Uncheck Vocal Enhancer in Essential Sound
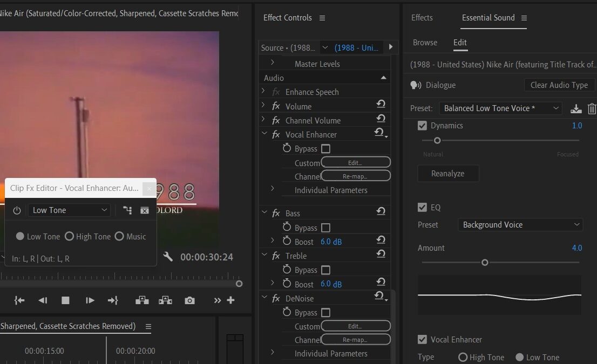 422,339
